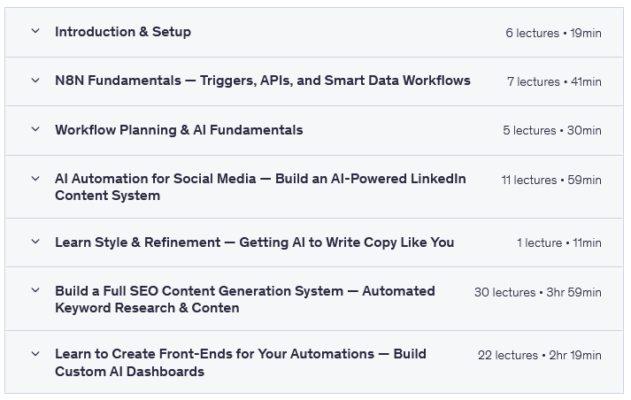631x400 pixels.
Task: Click the 30 lectures • 3hr 59min label
Action: point(537,292)
